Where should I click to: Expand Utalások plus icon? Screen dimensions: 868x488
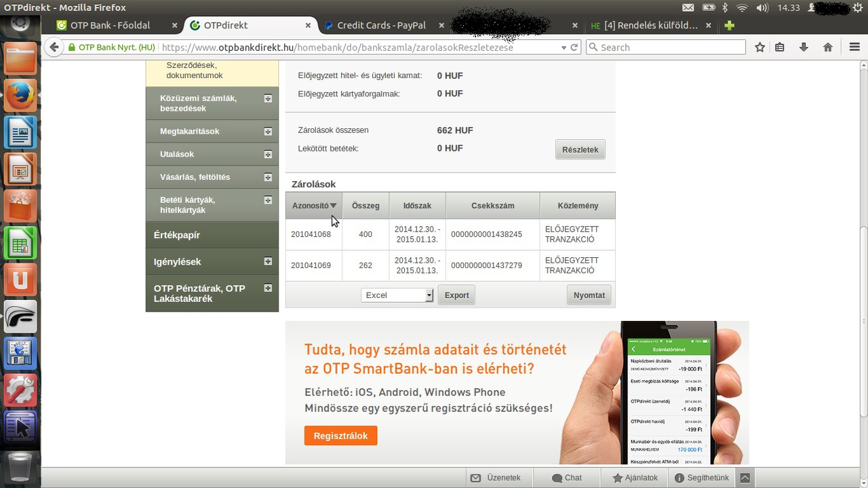click(268, 155)
